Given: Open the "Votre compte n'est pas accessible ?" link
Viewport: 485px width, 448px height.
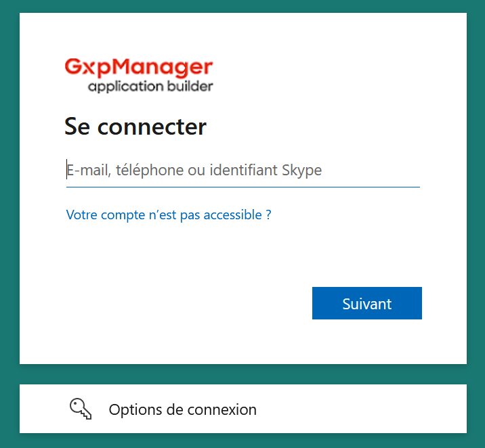Looking at the screenshot, I should (x=169, y=215).
